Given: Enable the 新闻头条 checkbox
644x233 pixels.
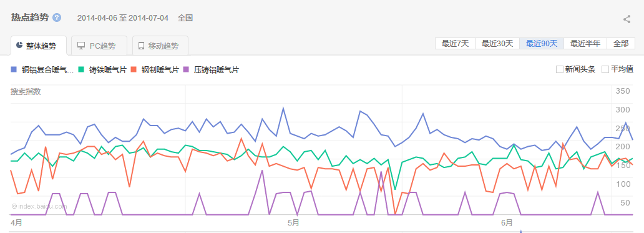Looking at the screenshot, I should click(559, 69).
